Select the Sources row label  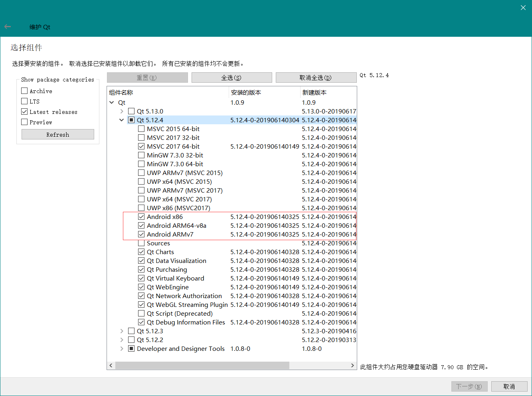click(x=158, y=243)
